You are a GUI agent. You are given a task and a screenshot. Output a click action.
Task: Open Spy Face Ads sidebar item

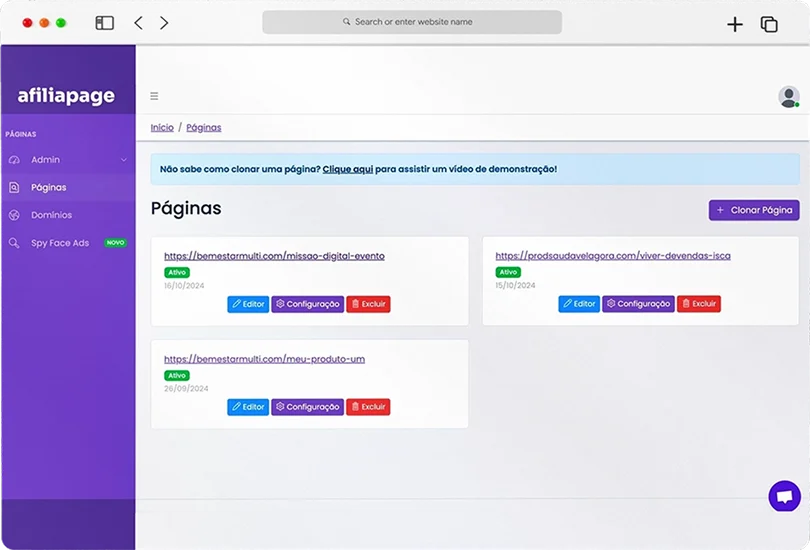pyautogui.click(x=60, y=243)
